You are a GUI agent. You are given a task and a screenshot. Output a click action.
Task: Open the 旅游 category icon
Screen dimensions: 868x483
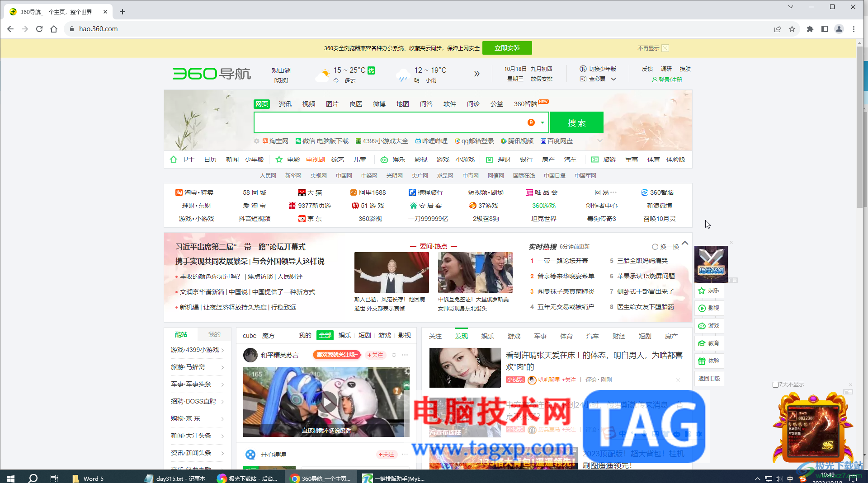(595, 159)
